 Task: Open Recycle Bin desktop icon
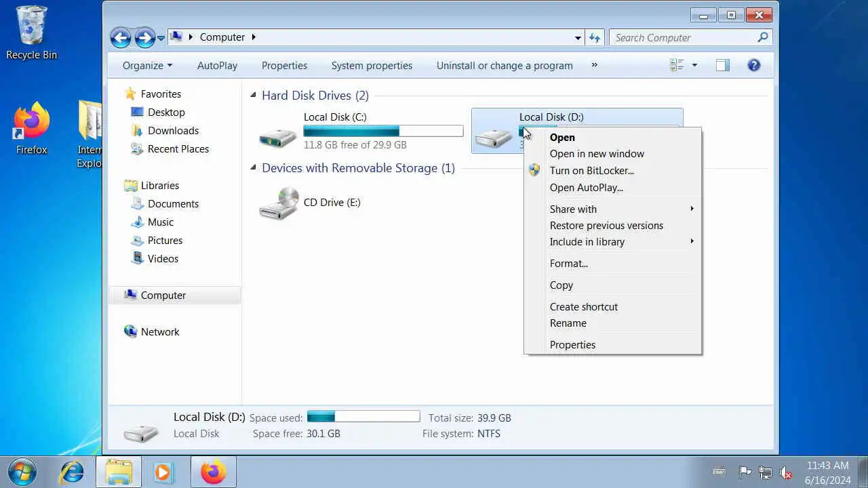tap(31, 33)
